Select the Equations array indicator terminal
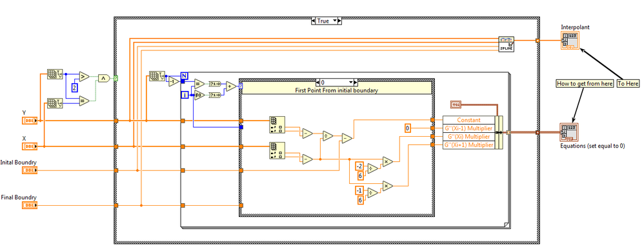Image resolution: width=644 pixels, height=249 pixels. [x=569, y=132]
